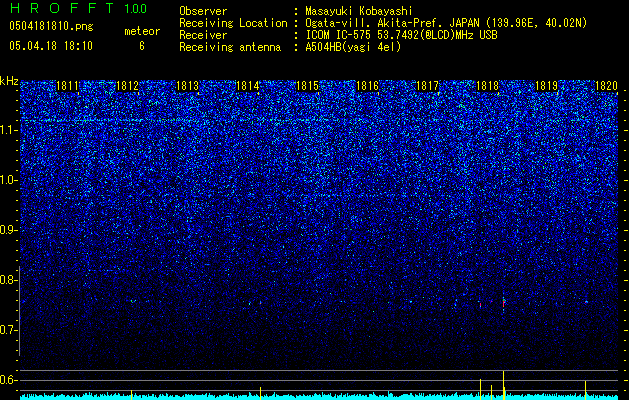This screenshot has height=400, width=629.
Task: Click the yellow power spike just before 1818
Action: coord(481,389)
